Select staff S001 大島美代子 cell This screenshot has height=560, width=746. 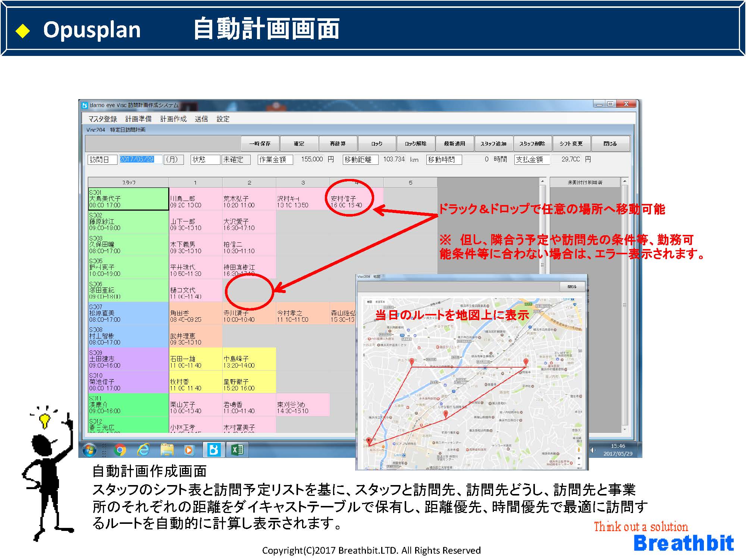pyautogui.click(x=128, y=199)
